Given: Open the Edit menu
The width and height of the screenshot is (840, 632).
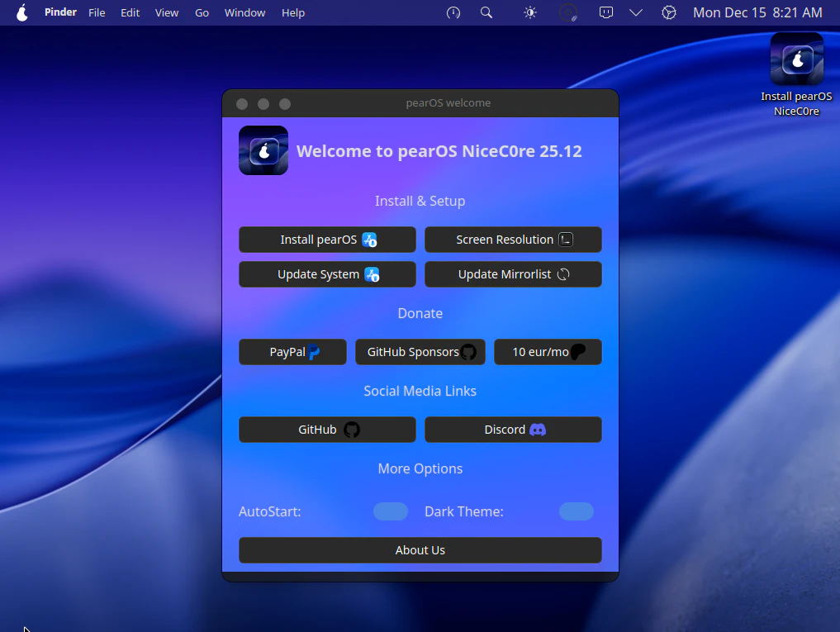Looking at the screenshot, I should coord(131,13).
